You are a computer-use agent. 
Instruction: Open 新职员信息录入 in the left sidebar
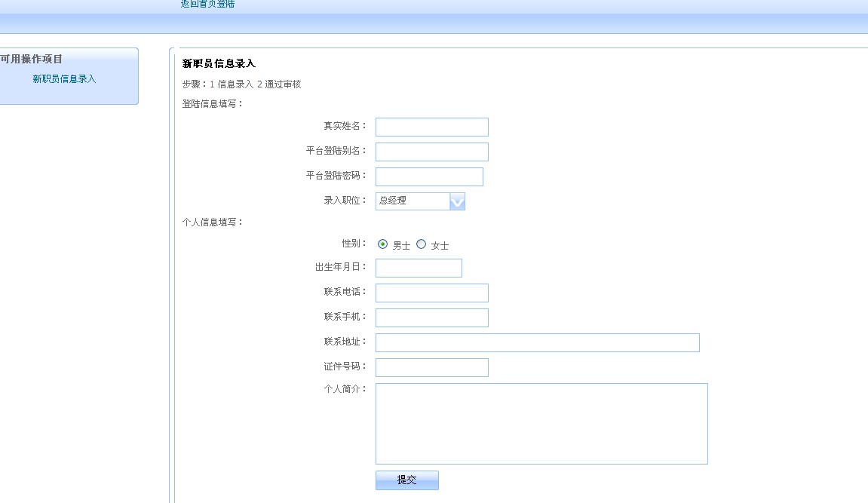click(x=64, y=79)
